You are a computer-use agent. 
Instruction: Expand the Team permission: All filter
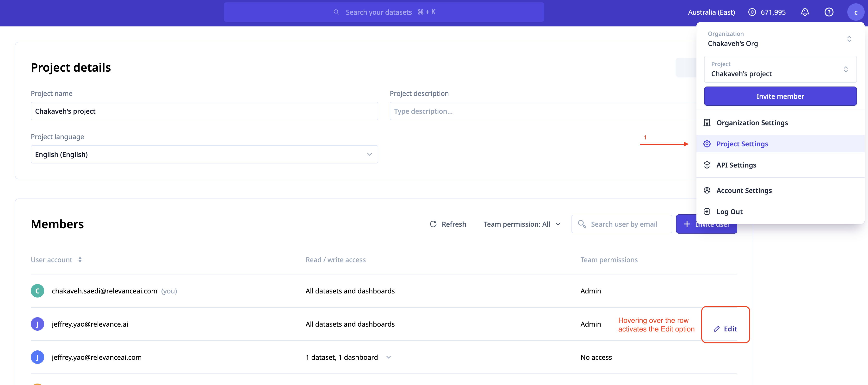coord(558,224)
